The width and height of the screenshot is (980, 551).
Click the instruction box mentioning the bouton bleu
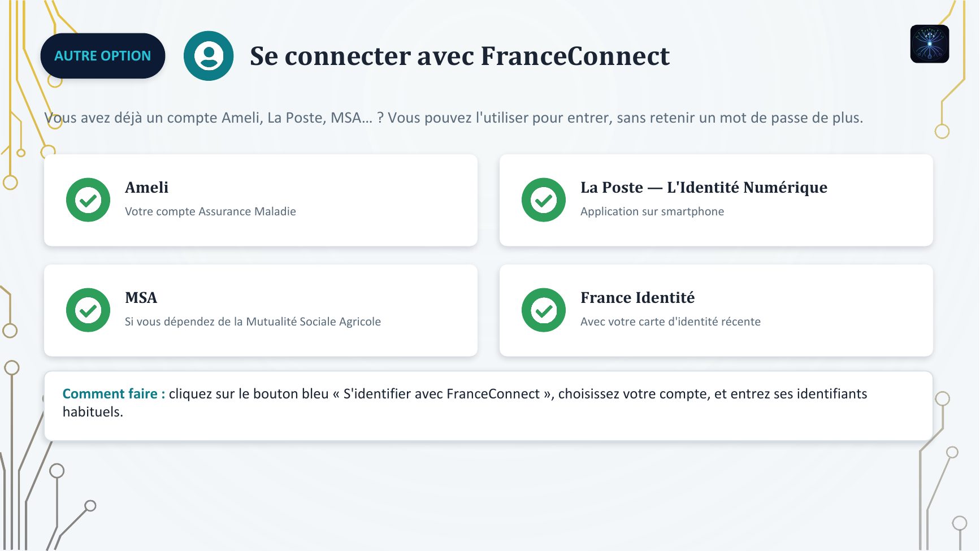pos(488,406)
